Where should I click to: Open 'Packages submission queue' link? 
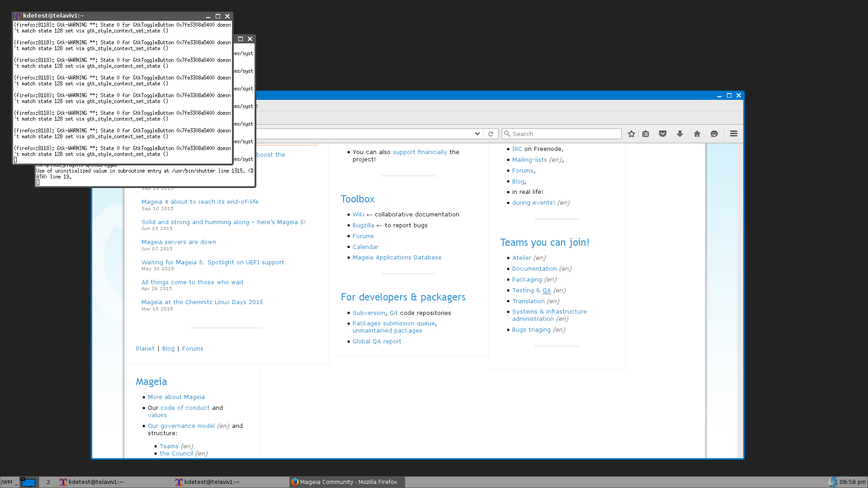(x=394, y=323)
